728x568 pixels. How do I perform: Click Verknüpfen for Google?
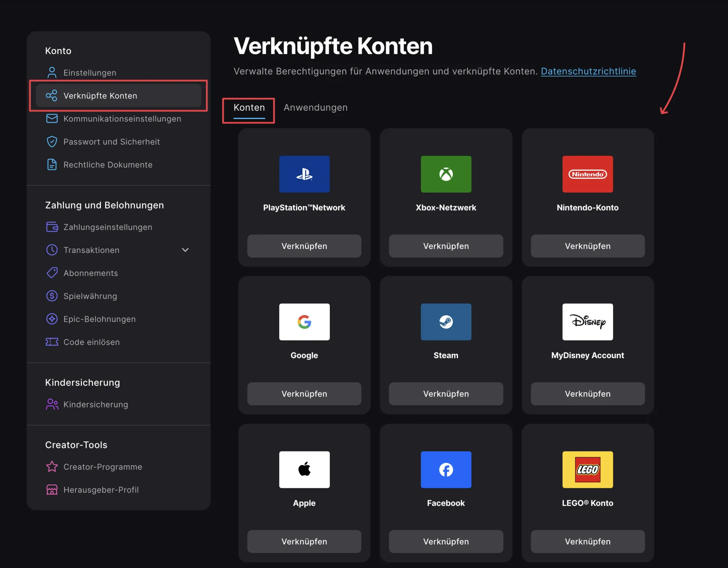(x=304, y=394)
